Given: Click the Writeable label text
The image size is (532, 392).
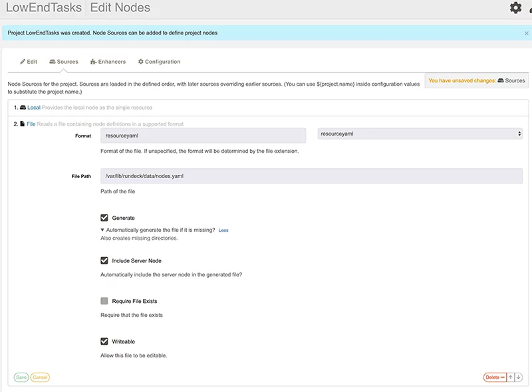Looking at the screenshot, I should pyautogui.click(x=124, y=342).
